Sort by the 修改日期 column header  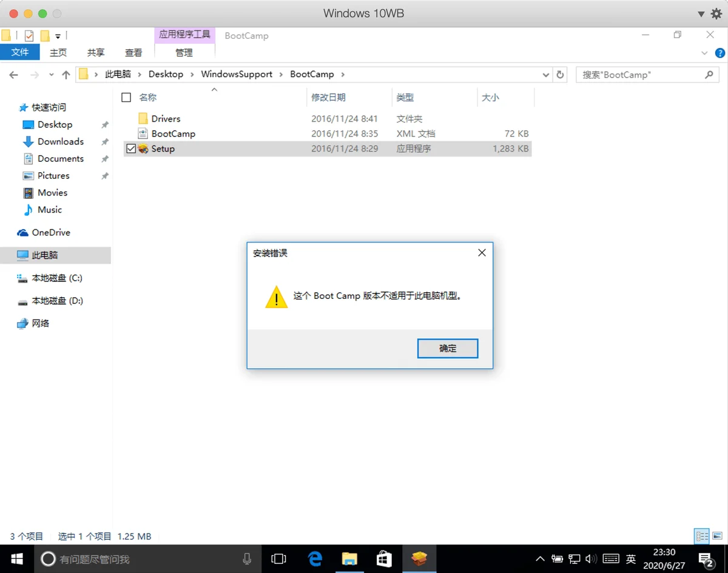328,97
